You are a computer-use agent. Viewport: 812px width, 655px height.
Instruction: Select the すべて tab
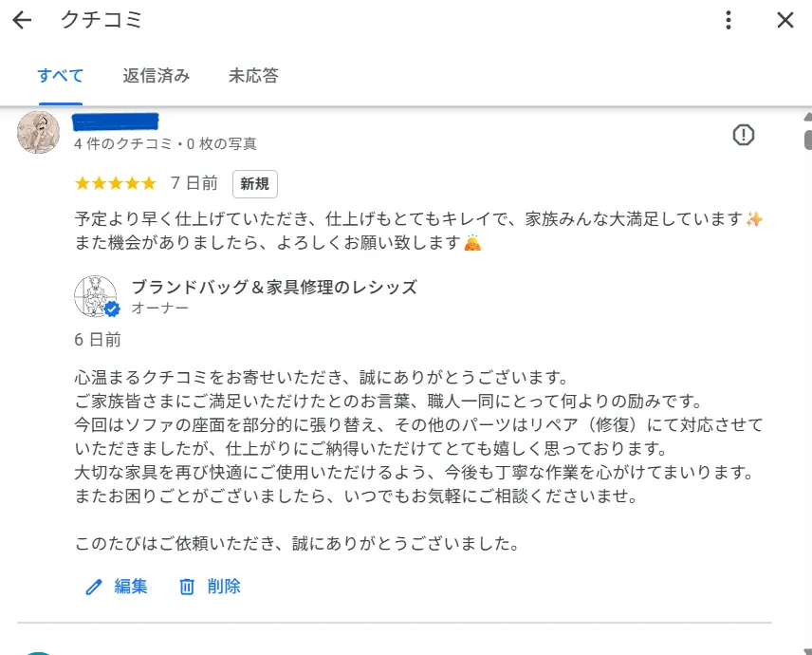(60, 76)
